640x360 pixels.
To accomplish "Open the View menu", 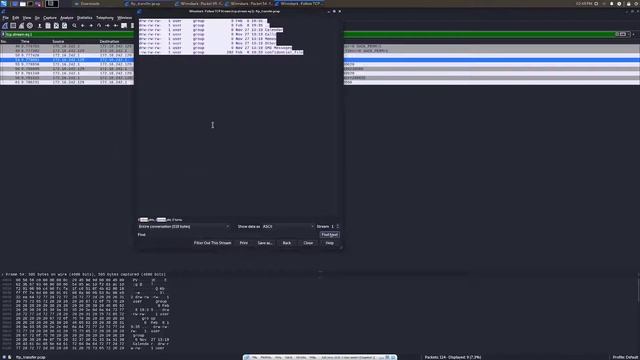I will pos(27,18).
